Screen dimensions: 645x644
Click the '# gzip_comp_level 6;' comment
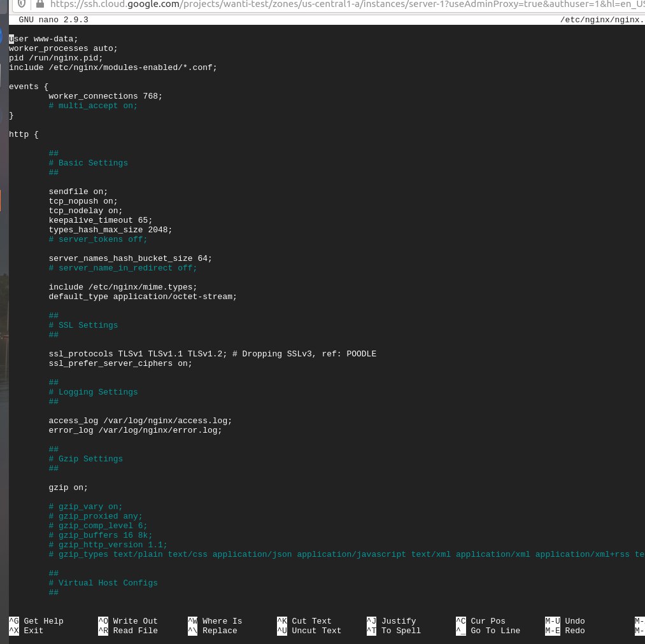tap(98, 526)
